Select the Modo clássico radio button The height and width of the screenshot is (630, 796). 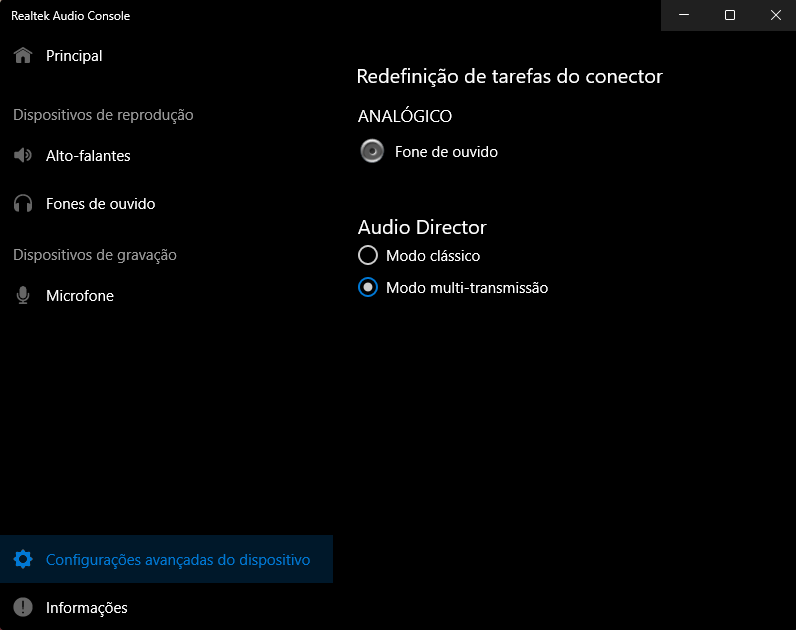point(368,255)
